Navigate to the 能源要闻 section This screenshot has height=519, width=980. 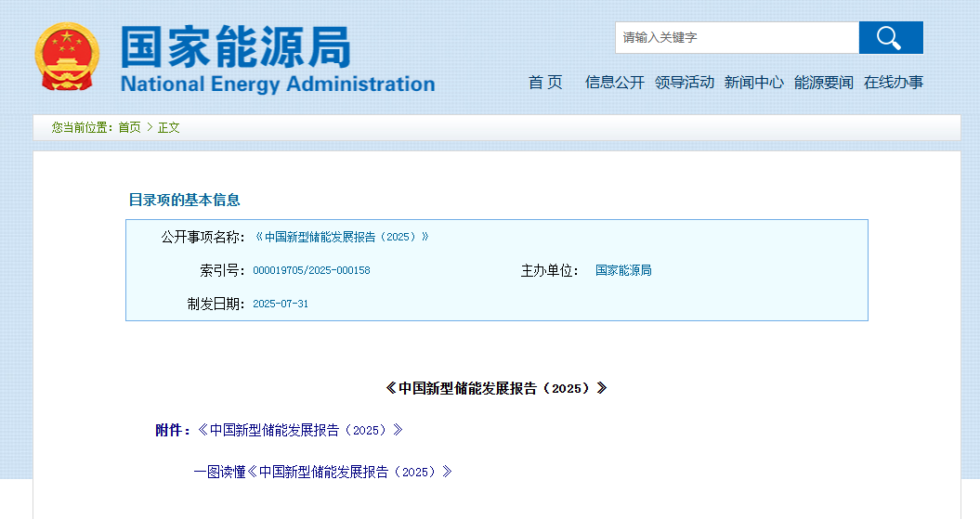click(x=823, y=83)
